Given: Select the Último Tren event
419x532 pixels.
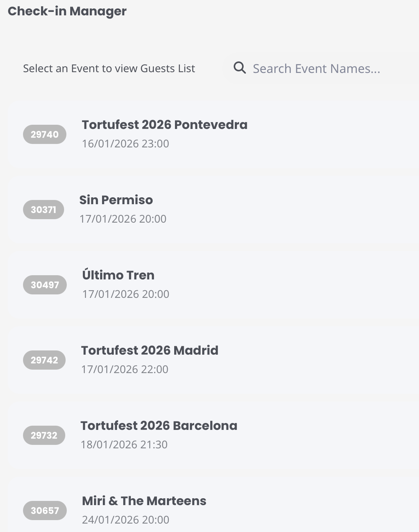Looking at the screenshot, I should 118,275.
